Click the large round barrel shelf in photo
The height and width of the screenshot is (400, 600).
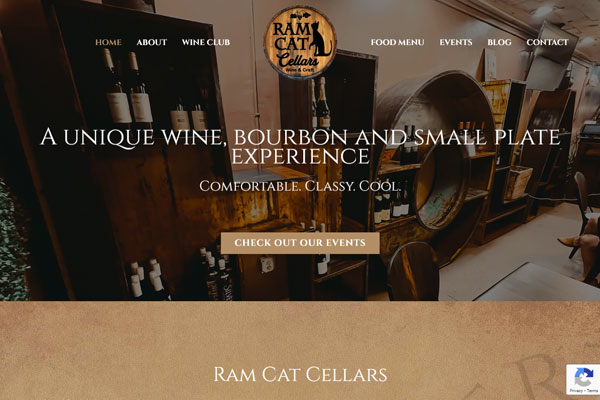point(436,151)
